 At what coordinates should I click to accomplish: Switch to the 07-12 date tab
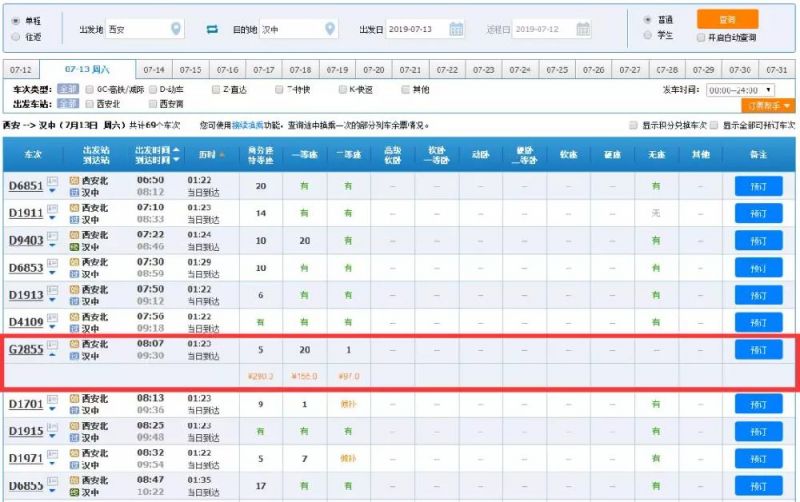21,70
